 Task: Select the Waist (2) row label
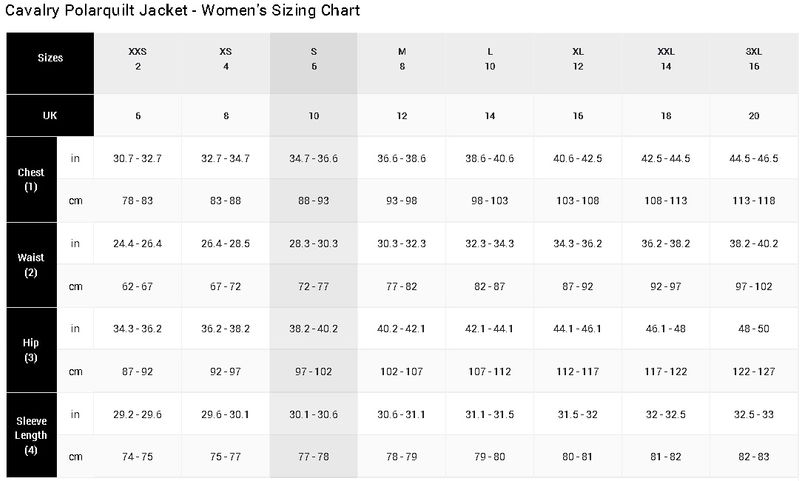(x=31, y=264)
